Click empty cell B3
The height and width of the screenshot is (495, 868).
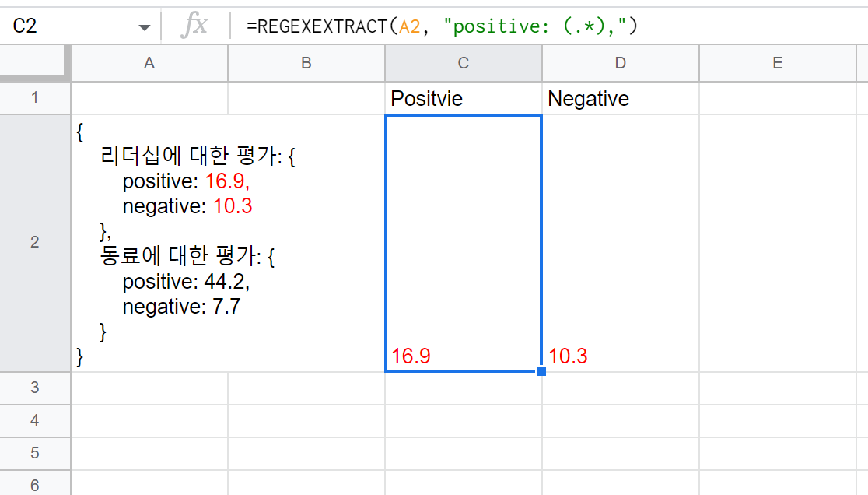click(306, 388)
